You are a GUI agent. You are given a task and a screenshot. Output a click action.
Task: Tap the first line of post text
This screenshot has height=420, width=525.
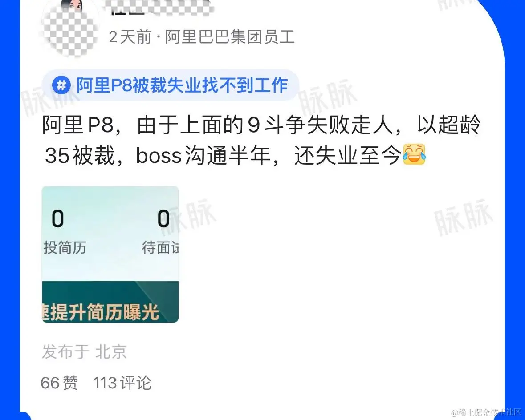pos(261,125)
